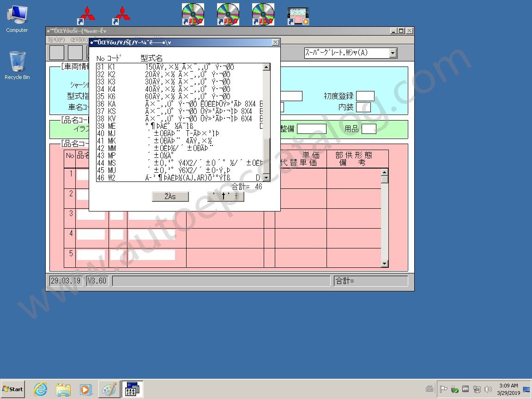Select the middle CD disc desktop shortcut
This screenshot has width=532, height=399.
pyautogui.click(x=228, y=14)
